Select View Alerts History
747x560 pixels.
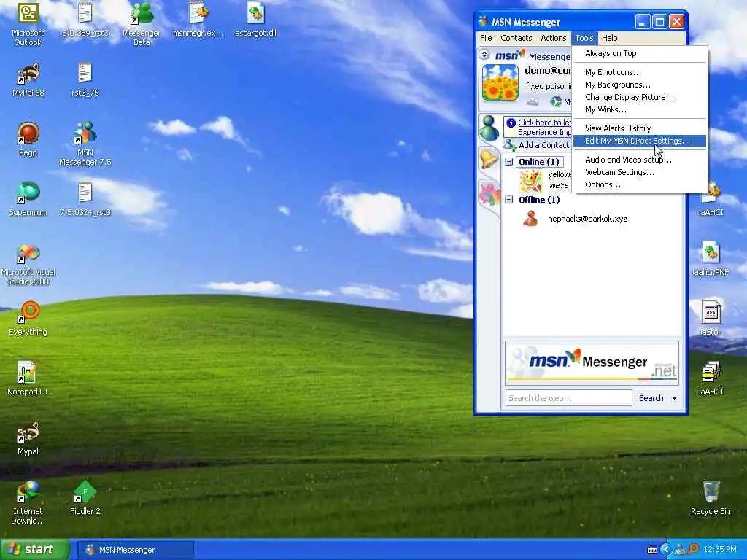[x=639, y=128]
